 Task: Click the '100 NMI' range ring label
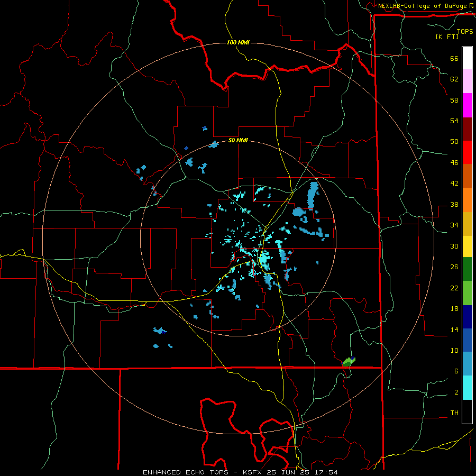pos(238,42)
